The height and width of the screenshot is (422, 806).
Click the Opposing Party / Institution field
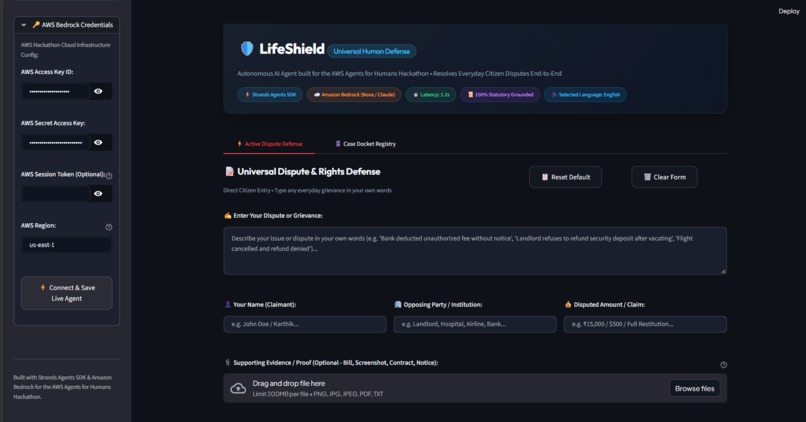pyautogui.click(x=475, y=324)
